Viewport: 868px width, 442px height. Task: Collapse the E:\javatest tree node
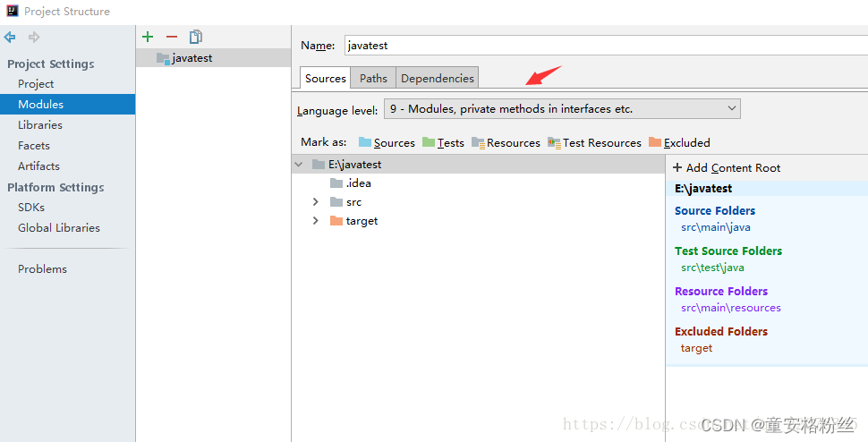point(299,165)
